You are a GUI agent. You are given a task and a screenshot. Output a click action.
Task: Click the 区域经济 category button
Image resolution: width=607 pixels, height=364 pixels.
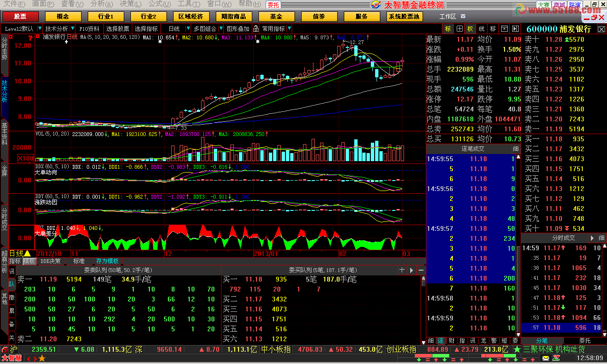pos(190,16)
